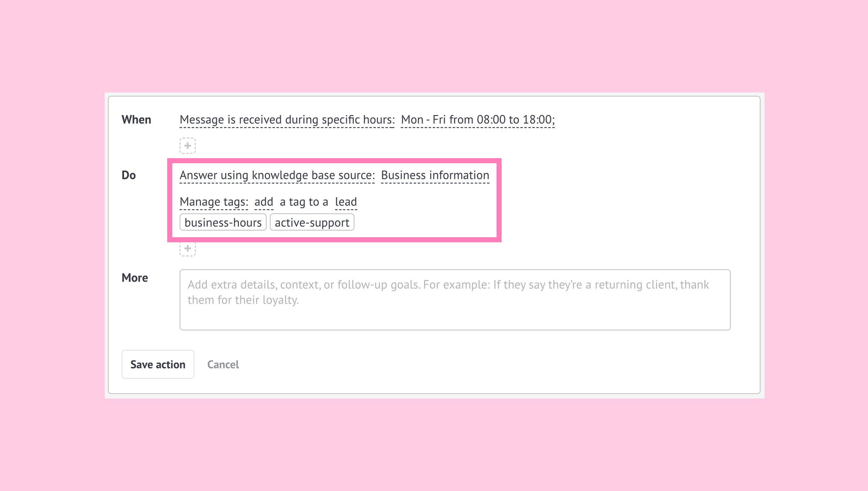Add another Do action with plus icon
The image size is (868, 491).
tap(187, 249)
